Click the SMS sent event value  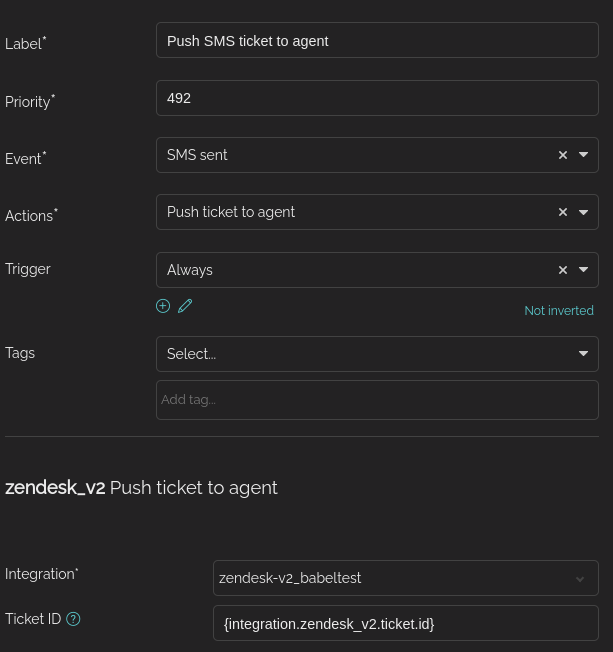pyautogui.click(x=197, y=155)
